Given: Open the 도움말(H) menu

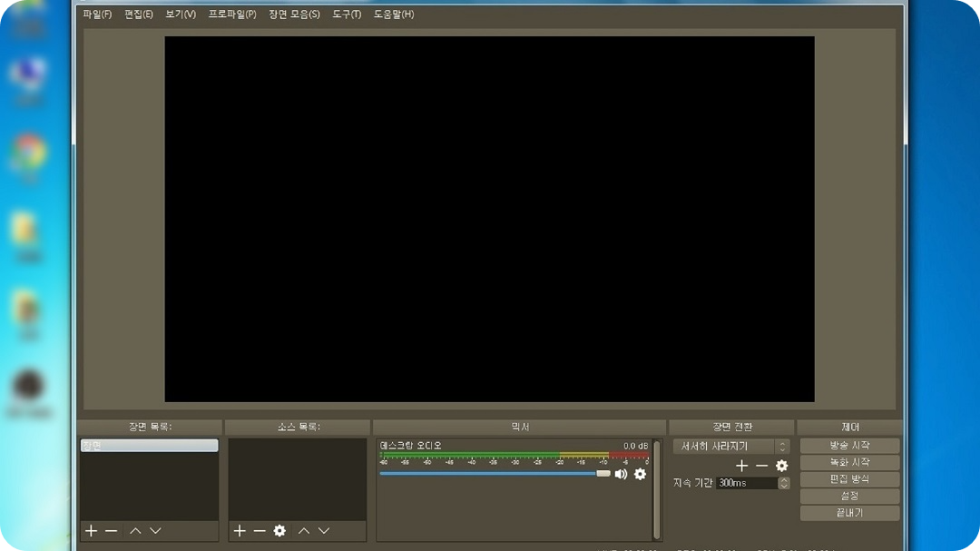Looking at the screenshot, I should point(394,15).
